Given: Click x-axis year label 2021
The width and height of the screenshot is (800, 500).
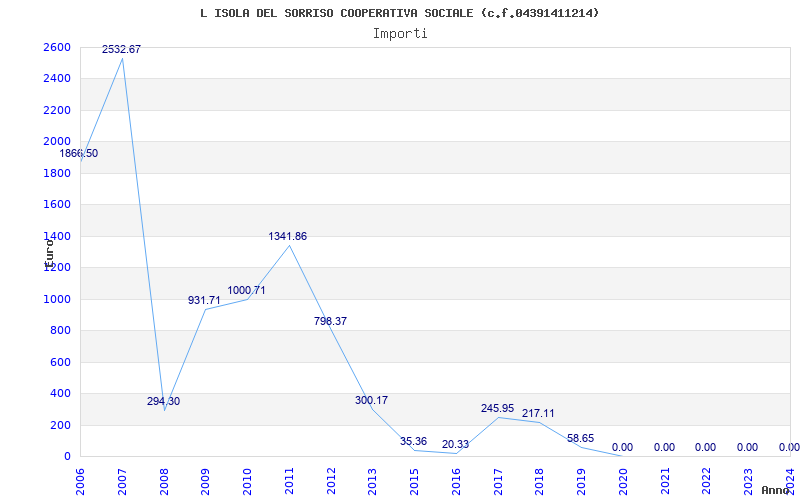Looking at the screenshot, I should [x=665, y=481].
